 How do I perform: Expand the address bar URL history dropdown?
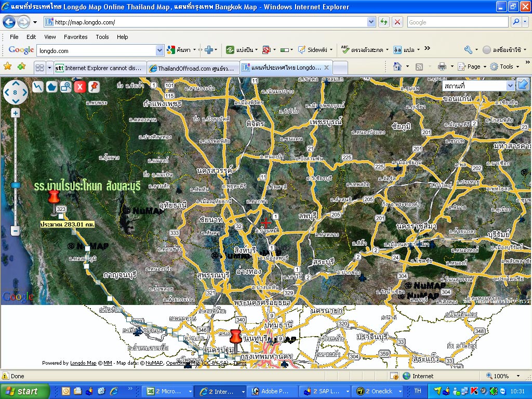click(x=371, y=22)
